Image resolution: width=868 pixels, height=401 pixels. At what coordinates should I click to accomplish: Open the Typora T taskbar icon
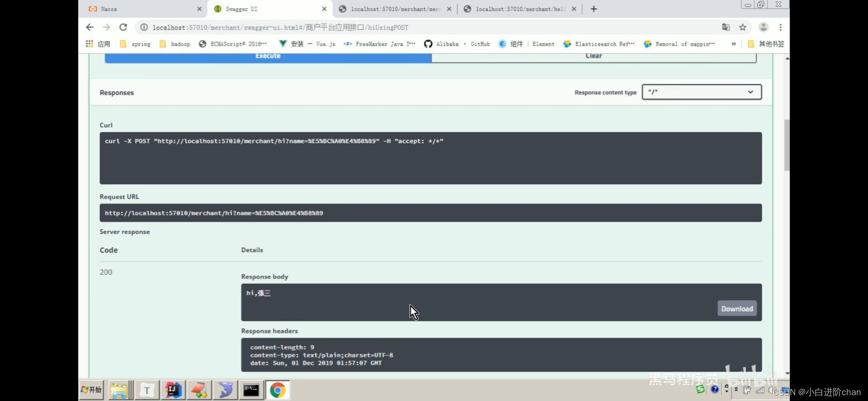coord(147,390)
